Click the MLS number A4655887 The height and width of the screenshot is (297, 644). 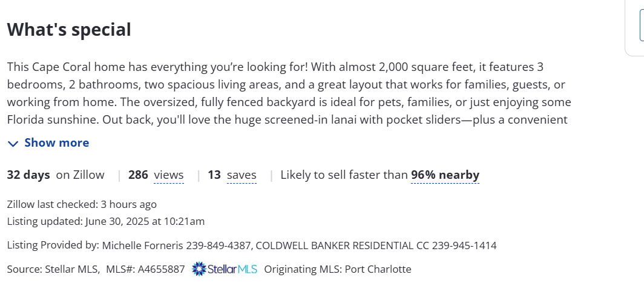point(161,269)
